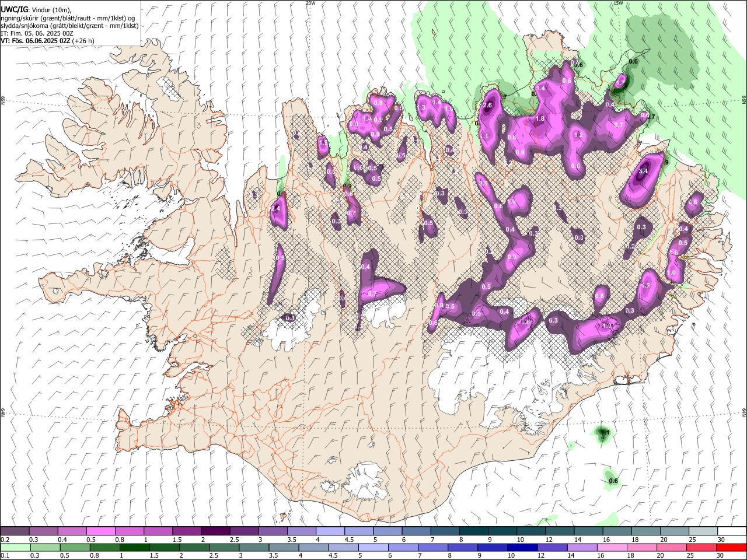Pick top-row dark teal swatch between 8 and 9
This screenshot has height=560, width=747.
pos(473,531)
